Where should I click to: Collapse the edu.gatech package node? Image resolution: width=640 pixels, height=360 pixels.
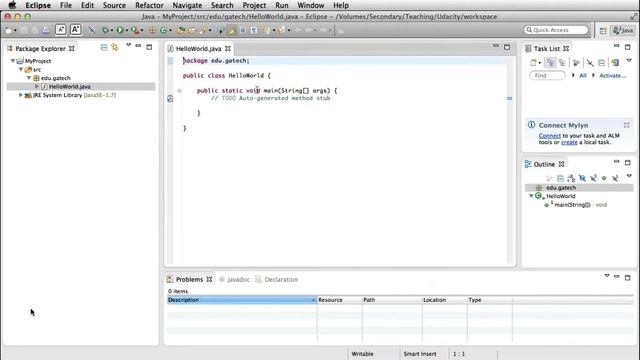(29, 78)
